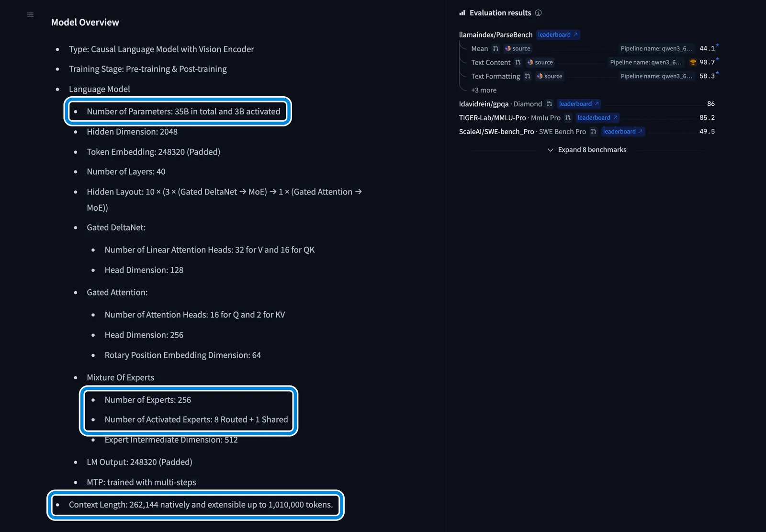Click the pull request icon beside Text Content
Screen dimensions: 766x532
[x=518, y=62]
